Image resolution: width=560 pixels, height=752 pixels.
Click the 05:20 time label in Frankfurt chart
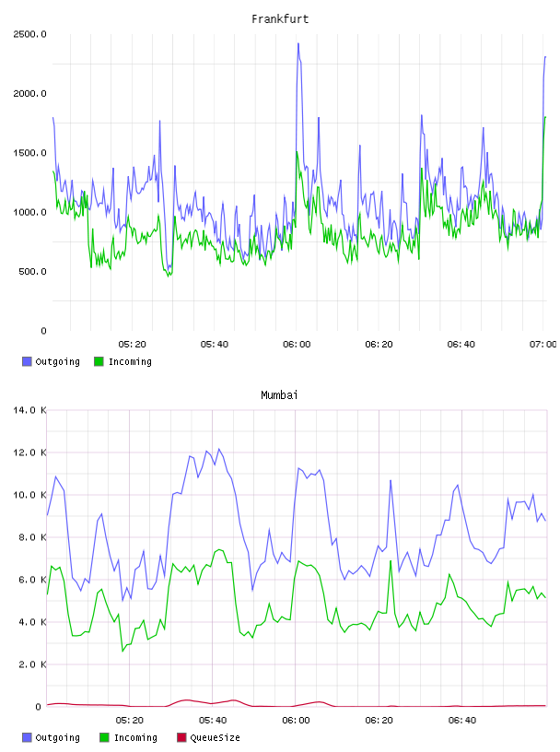click(133, 345)
